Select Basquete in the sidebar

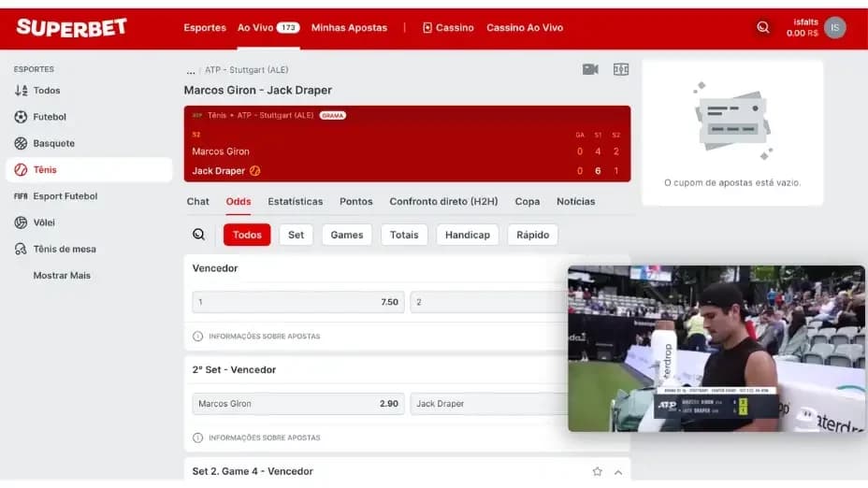pyautogui.click(x=89, y=143)
